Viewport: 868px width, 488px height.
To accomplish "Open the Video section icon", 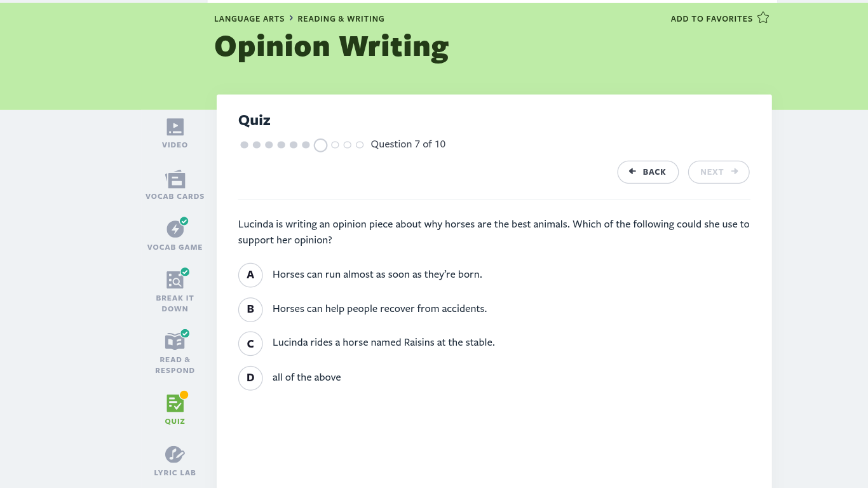I will [175, 127].
